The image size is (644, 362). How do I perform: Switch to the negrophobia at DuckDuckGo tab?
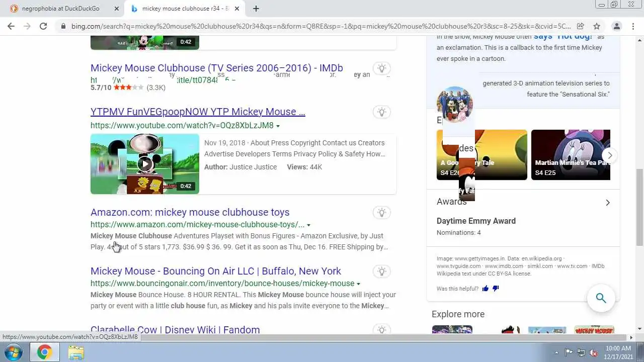(x=60, y=9)
